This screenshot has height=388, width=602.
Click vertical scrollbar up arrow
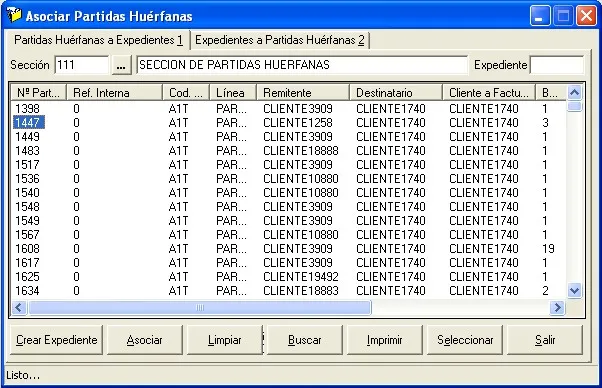point(574,92)
